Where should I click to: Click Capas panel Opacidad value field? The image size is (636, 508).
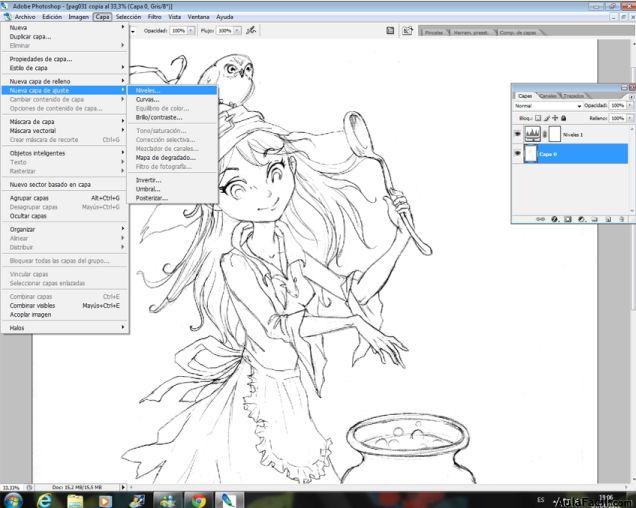[x=617, y=105]
